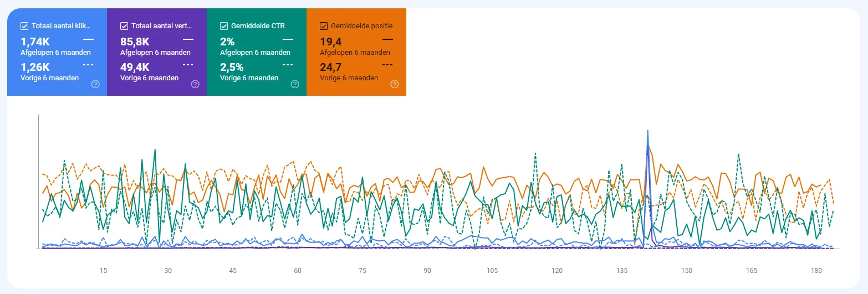868x294 pixels.
Task: Click x-axis label 75
Action: pos(362,271)
